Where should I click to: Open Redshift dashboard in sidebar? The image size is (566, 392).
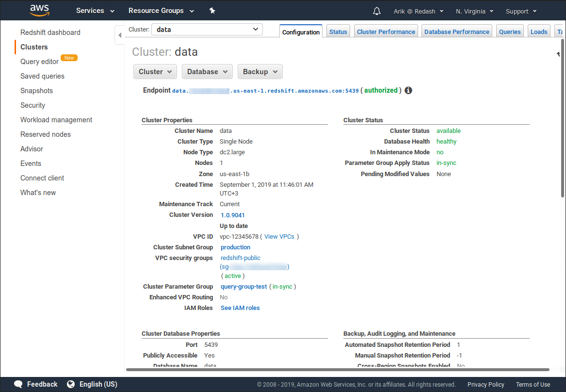coord(50,33)
